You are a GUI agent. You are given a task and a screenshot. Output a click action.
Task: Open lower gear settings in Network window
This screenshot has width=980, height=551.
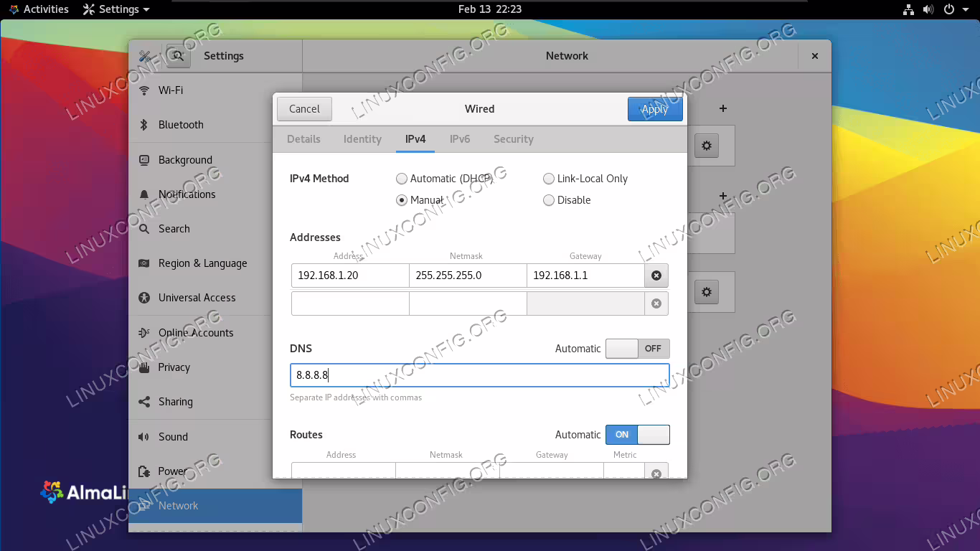(707, 292)
